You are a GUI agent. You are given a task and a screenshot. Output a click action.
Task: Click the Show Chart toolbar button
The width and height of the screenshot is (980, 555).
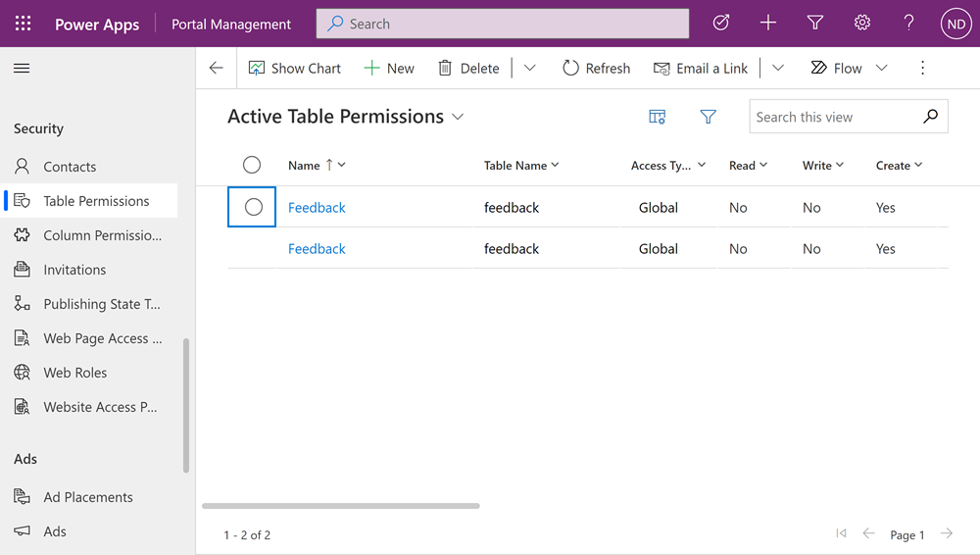(x=294, y=69)
